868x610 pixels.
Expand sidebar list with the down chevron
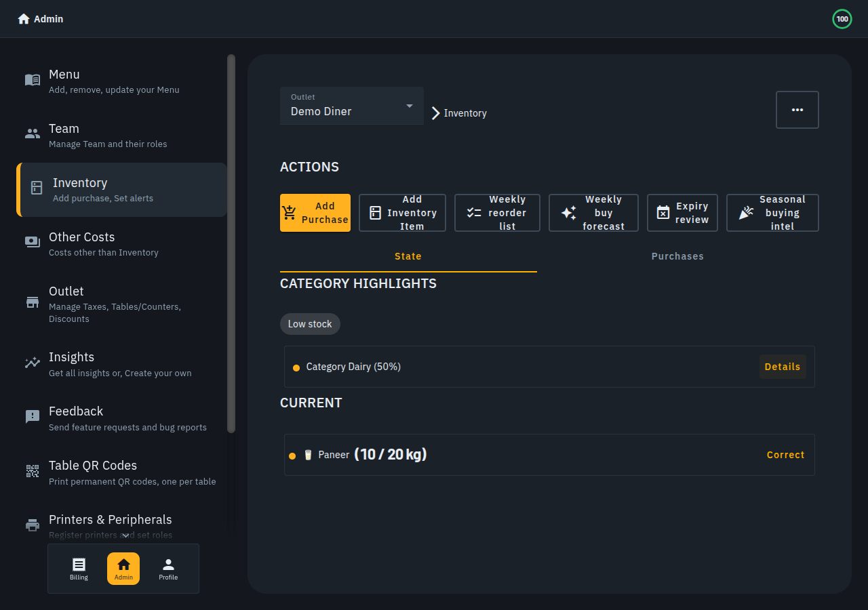[x=125, y=535]
